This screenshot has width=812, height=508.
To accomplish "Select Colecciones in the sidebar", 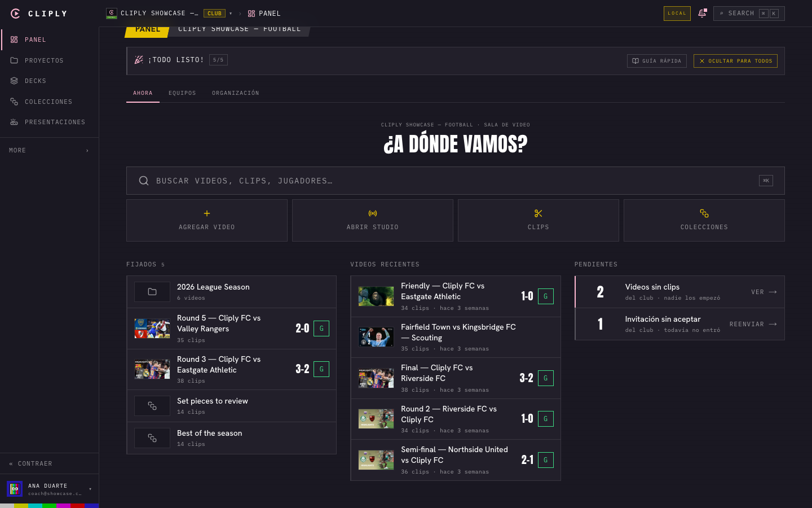I will [50, 102].
